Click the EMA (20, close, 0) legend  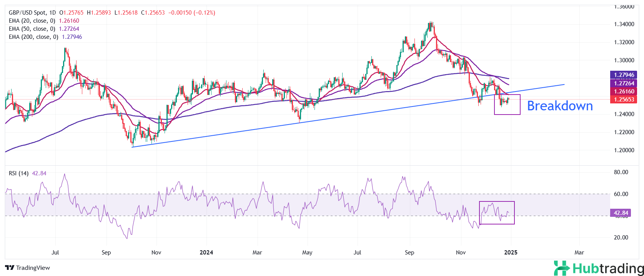click(32, 21)
